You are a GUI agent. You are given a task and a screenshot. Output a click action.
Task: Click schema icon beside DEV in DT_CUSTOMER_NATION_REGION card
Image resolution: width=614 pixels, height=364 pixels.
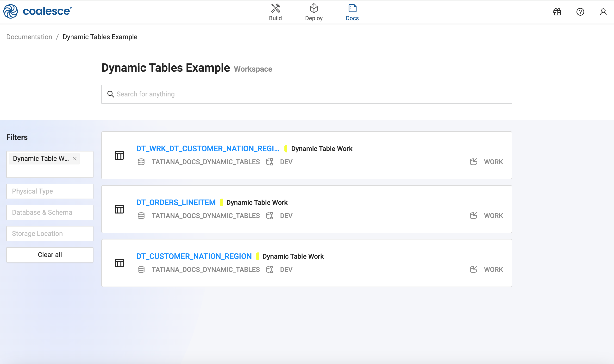(270, 270)
